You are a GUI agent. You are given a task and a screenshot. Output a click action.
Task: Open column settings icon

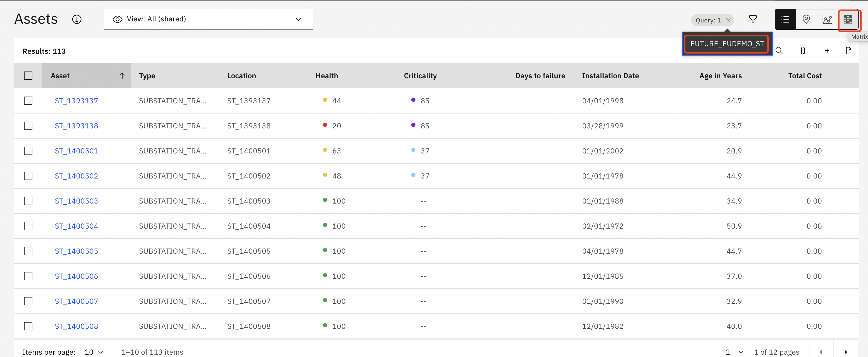(x=804, y=51)
